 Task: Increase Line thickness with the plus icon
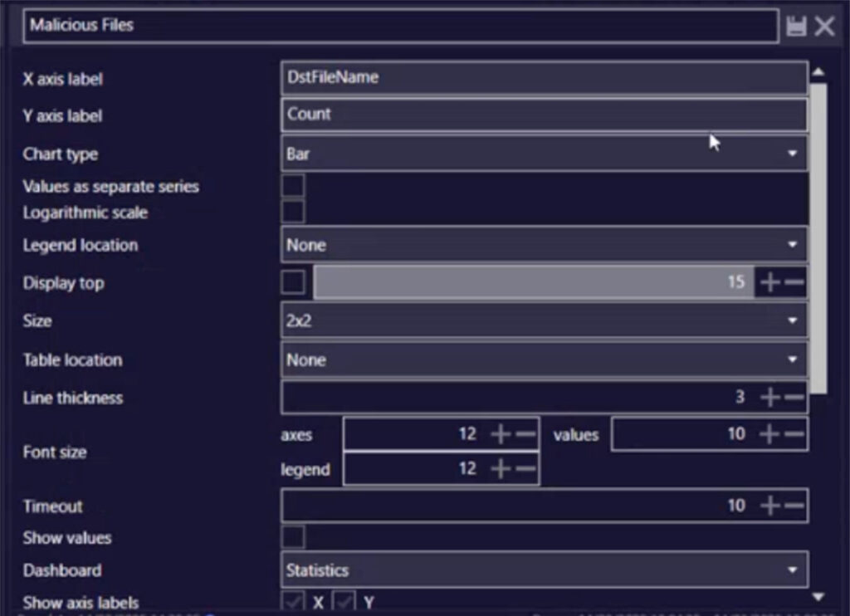click(x=769, y=397)
